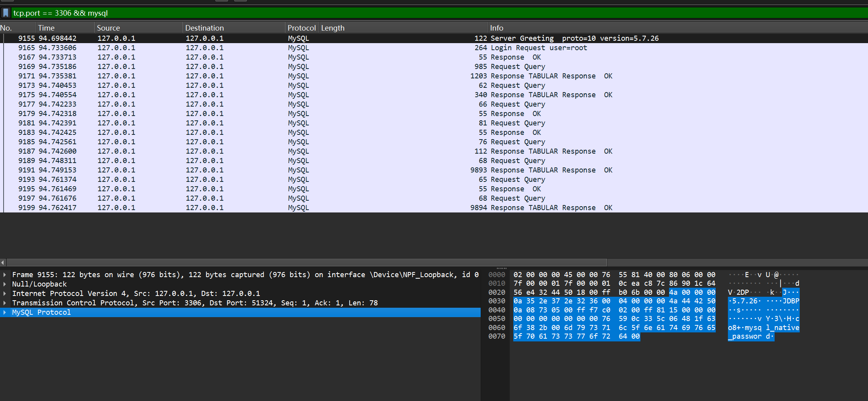
Task: Click the Info column header
Action: pyautogui.click(x=667, y=28)
